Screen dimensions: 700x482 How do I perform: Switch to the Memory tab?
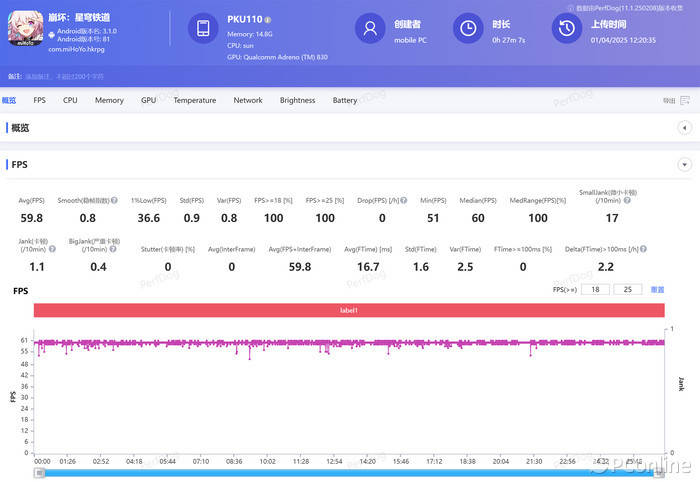(109, 101)
